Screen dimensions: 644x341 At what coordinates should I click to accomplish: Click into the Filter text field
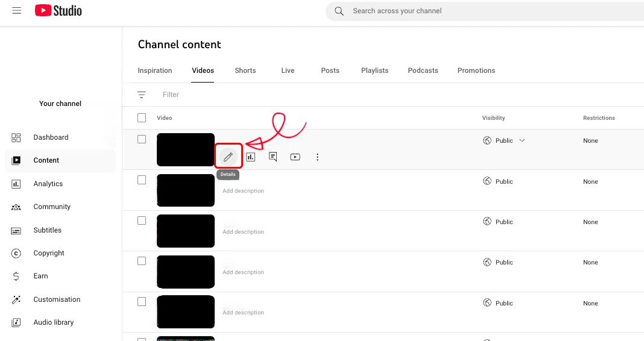pos(171,95)
